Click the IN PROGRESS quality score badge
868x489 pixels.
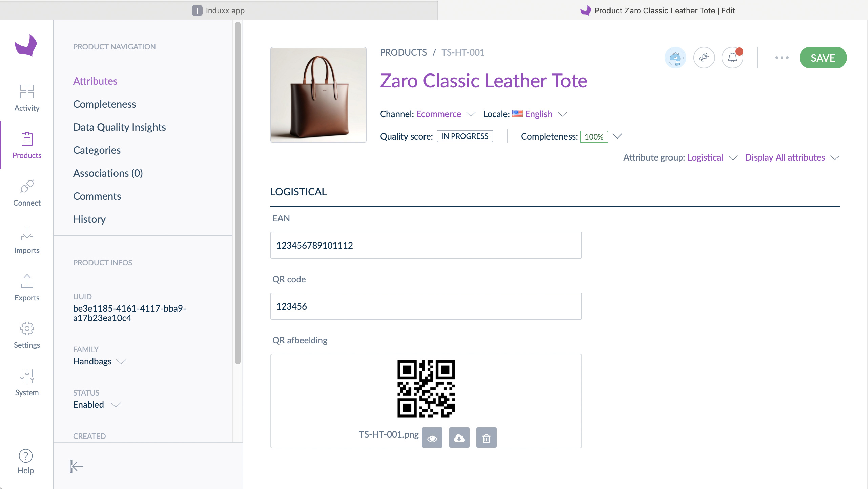[x=465, y=136]
